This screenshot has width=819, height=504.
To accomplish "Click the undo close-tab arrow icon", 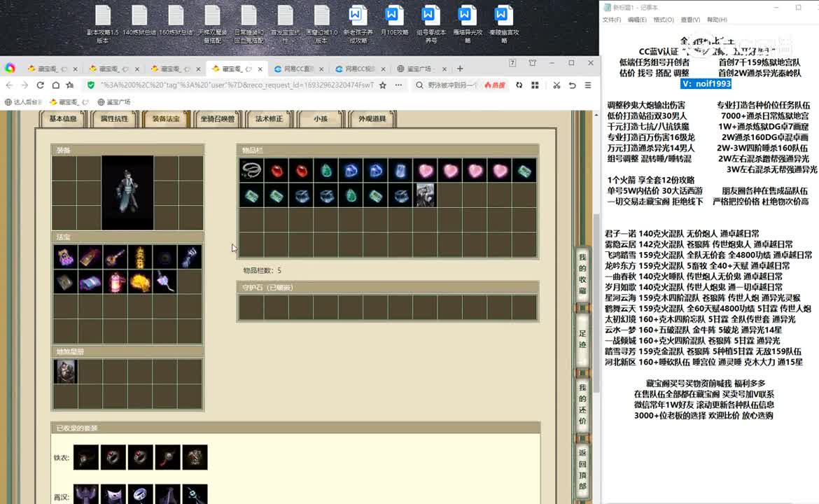I will point(572,85).
